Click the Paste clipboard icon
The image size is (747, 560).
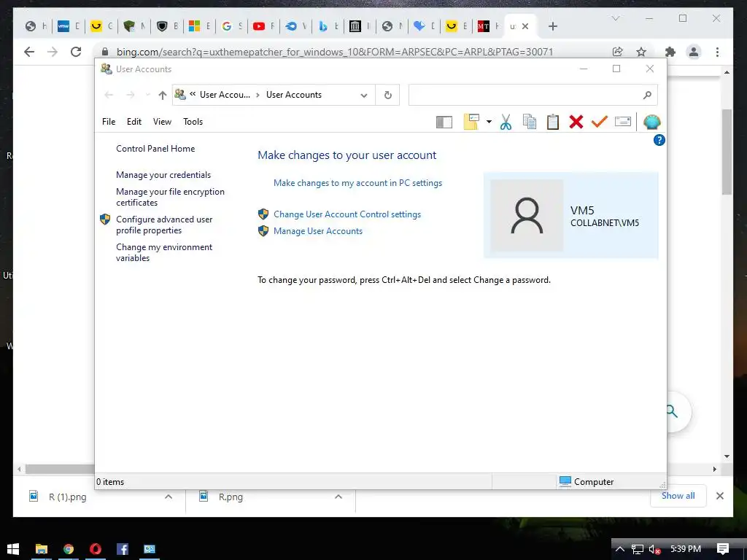click(553, 122)
